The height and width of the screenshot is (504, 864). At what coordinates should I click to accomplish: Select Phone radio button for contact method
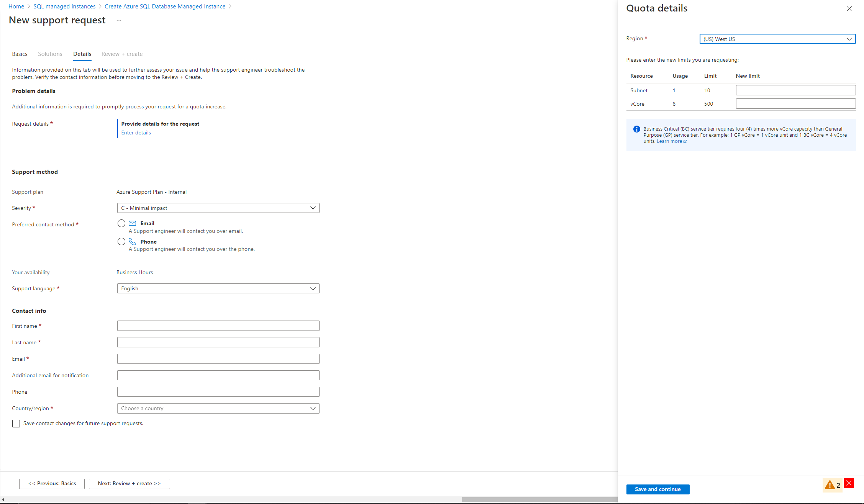121,241
